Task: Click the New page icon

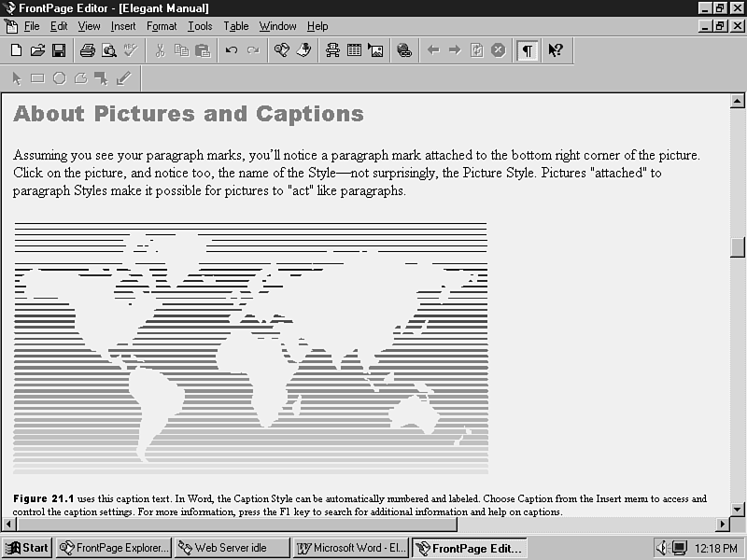Action: tap(16, 50)
